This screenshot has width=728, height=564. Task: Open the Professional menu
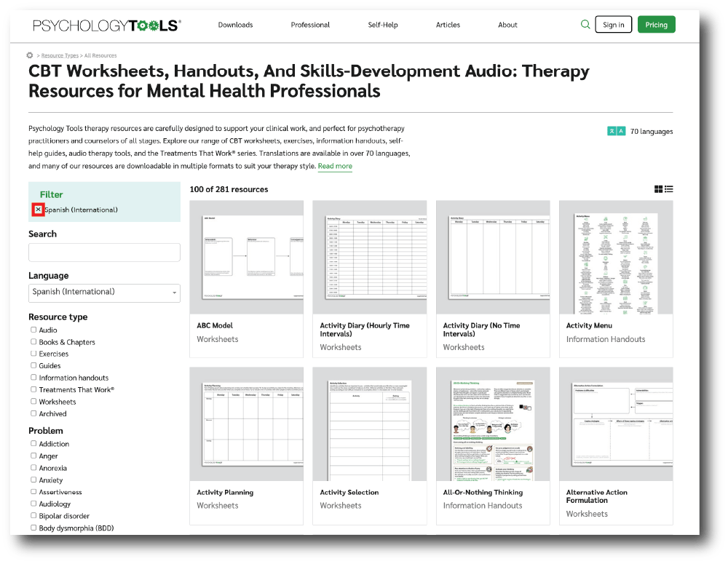[x=310, y=25]
